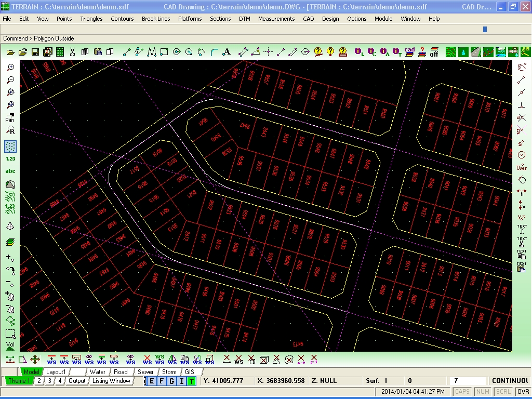Select the arc drawing tool
Viewport: 532px width, 399px height.
point(214,52)
